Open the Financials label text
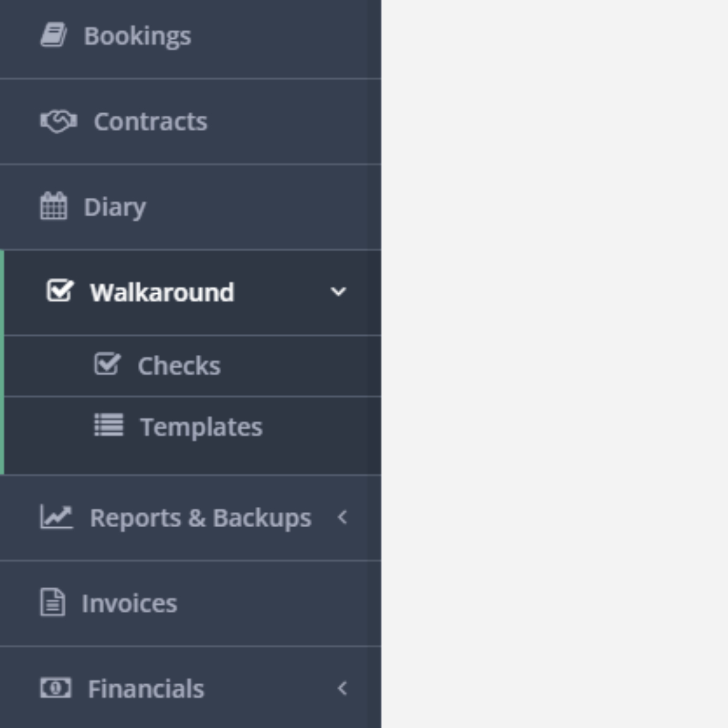728x728 pixels. click(x=146, y=689)
